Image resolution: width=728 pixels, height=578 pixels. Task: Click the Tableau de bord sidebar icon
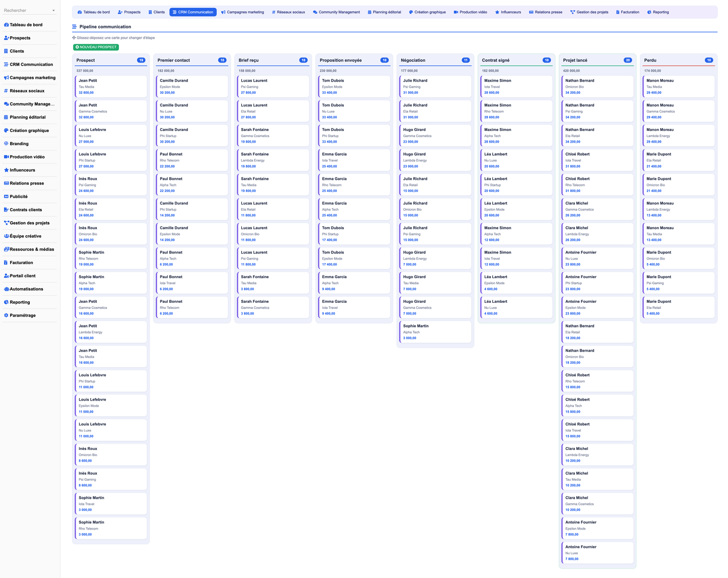coord(6,25)
